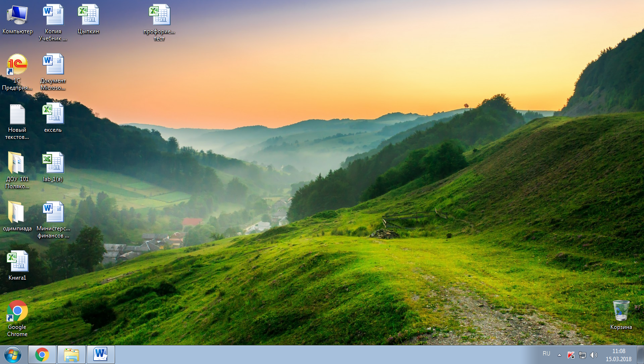Open the Windows Start menu
644x364 pixels.
coord(13,355)
